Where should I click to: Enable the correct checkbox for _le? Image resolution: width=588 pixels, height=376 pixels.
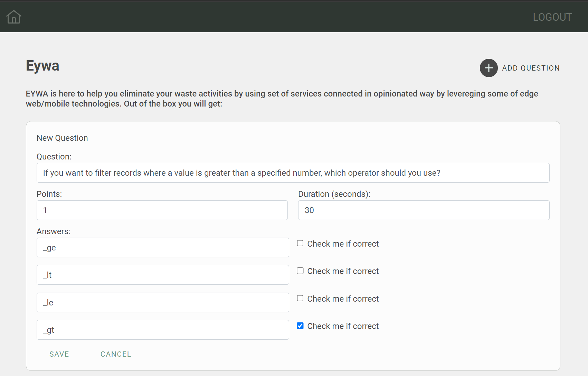tap(300, 299)
